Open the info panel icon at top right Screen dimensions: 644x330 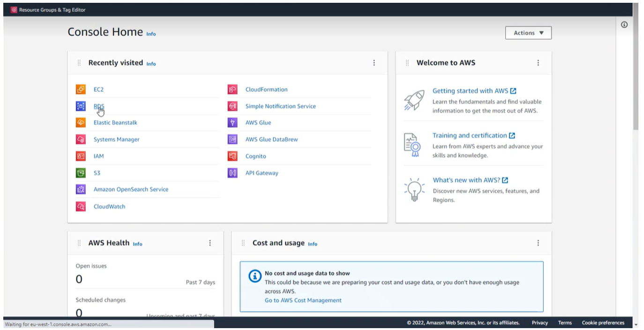(624, 25)
